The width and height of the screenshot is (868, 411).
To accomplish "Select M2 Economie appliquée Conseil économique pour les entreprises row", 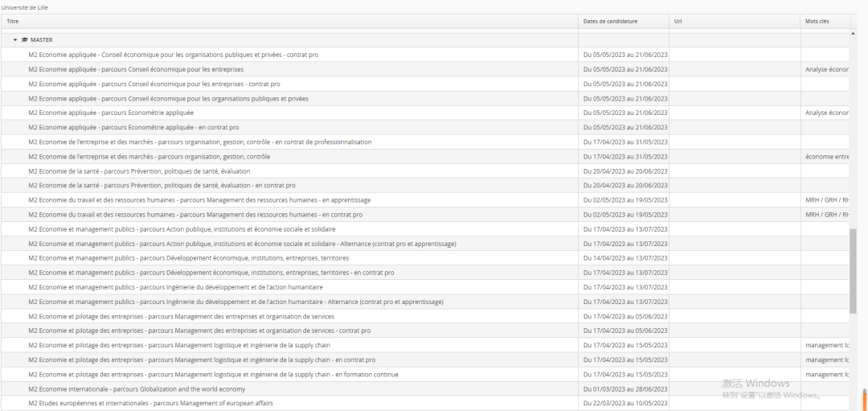I will pos(136,69).
